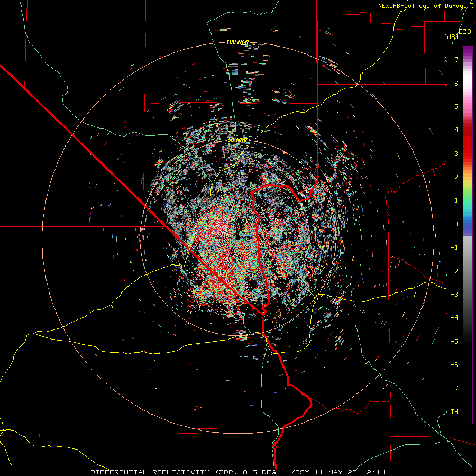This screenshot has width=476, height=476.
Task: Select the 6 value on the dB scale
Action: (456, 83)
